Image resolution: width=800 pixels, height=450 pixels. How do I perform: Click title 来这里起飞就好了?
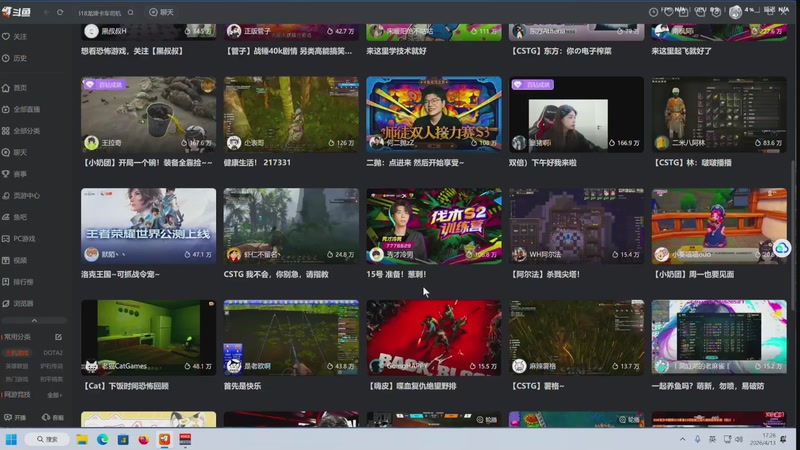(682, 51)
